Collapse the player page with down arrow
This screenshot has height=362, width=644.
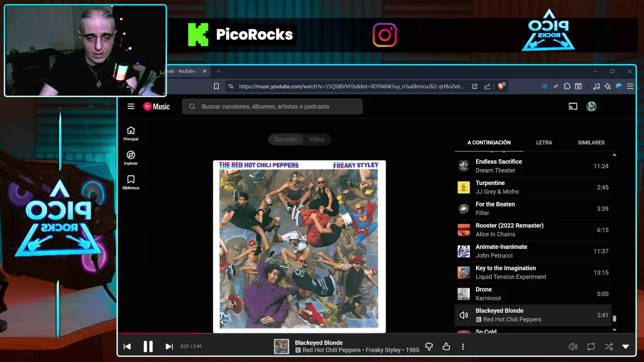[626, 346]
